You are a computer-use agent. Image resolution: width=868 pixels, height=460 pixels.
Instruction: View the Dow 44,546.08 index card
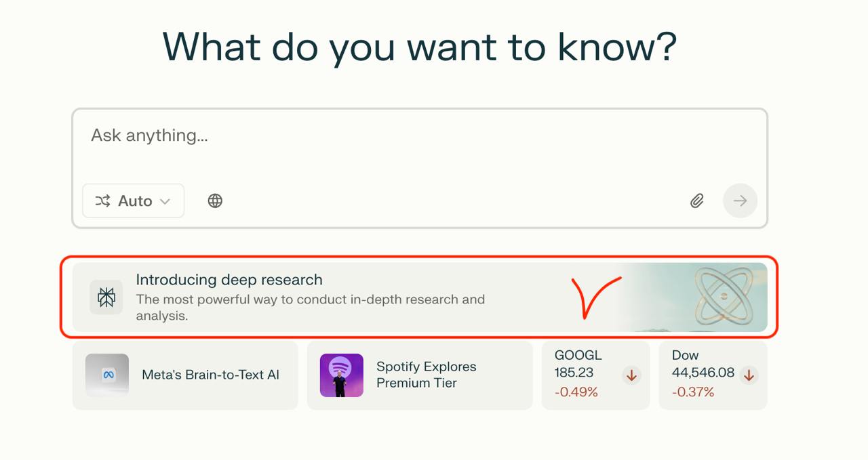(x=712, y=373)
